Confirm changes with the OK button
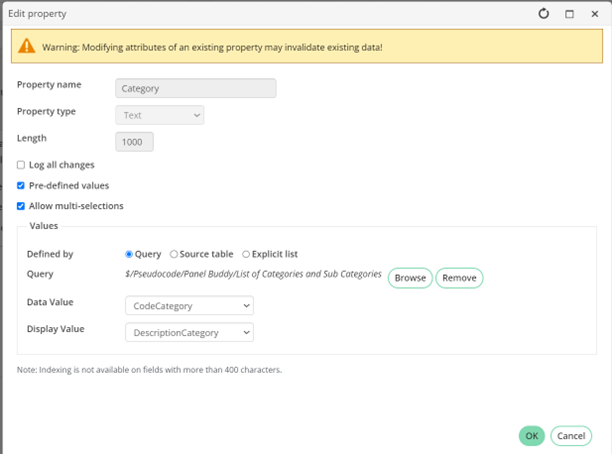 (x=532, y=436)
